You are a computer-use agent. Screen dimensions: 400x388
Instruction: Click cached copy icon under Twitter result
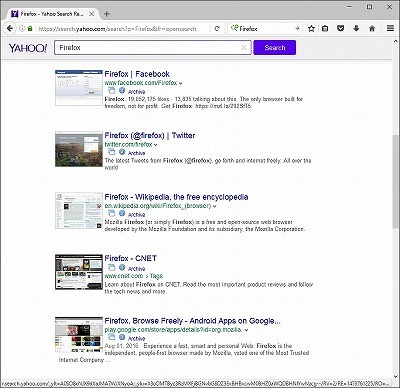click(111, 152)
